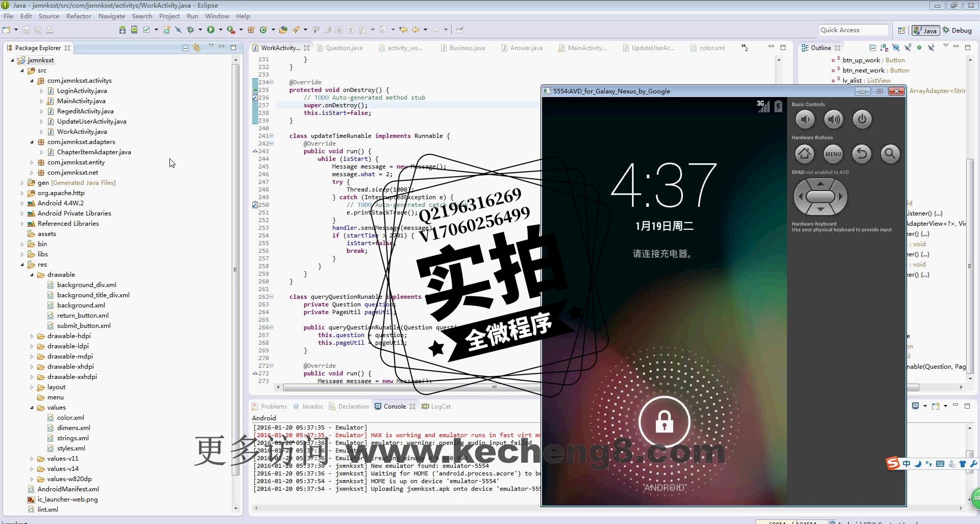Viewport: 980px width, 524px height.
Task: Toggle Link with Editor in Package Explorer
Action: coord(197,47)
